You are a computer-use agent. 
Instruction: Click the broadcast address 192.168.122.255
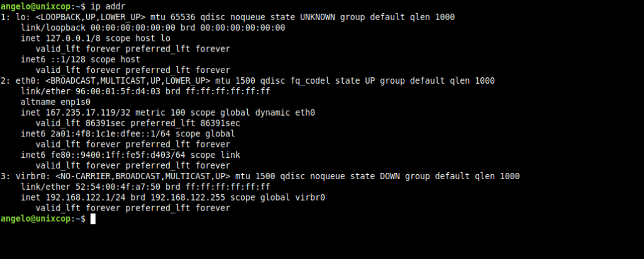[x=188, y=197]
